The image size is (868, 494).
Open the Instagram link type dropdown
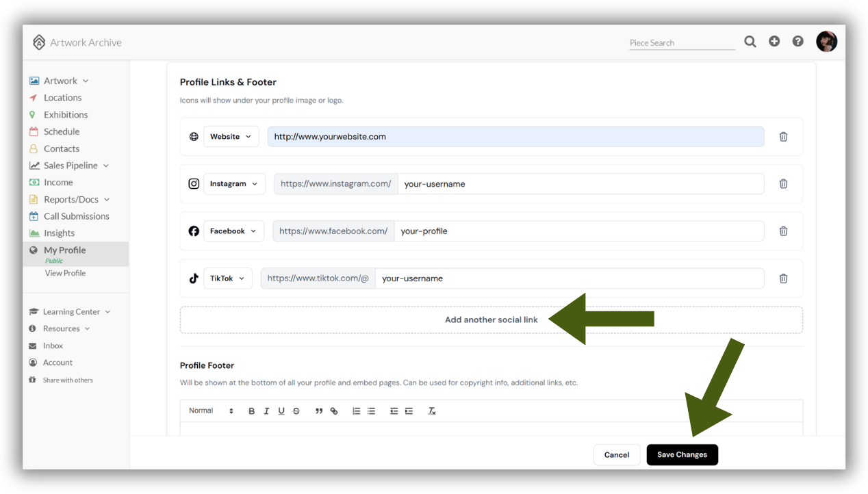(234, 184)
